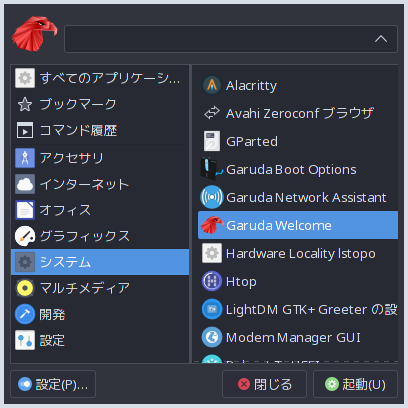Screen dimensions: 408x408
Task: Open 設定(P)... preferences button
Action: (x=53, y=384)
